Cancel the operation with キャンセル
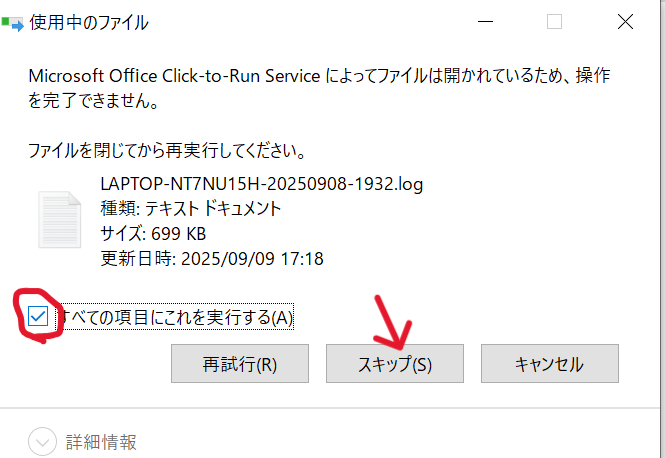Screen dimensions: 665x458 click(x=550, y=363)
